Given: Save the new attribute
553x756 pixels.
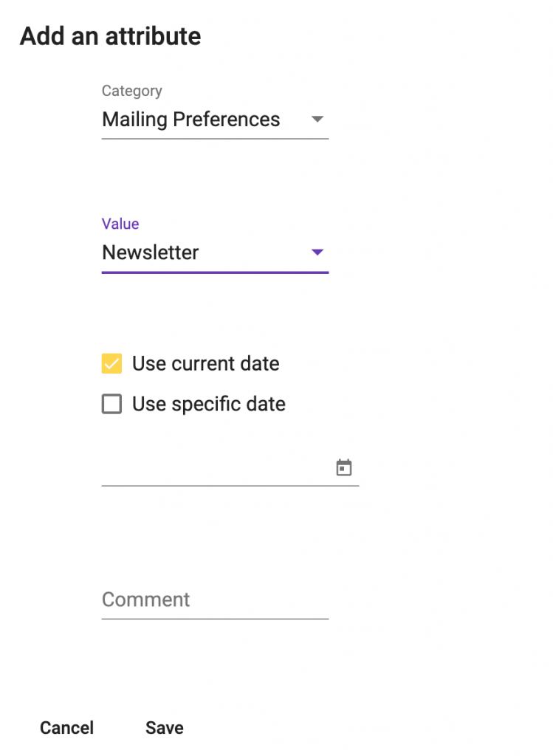Looking at the screenshot, I should pyautogui.click(x=165, y=727).
